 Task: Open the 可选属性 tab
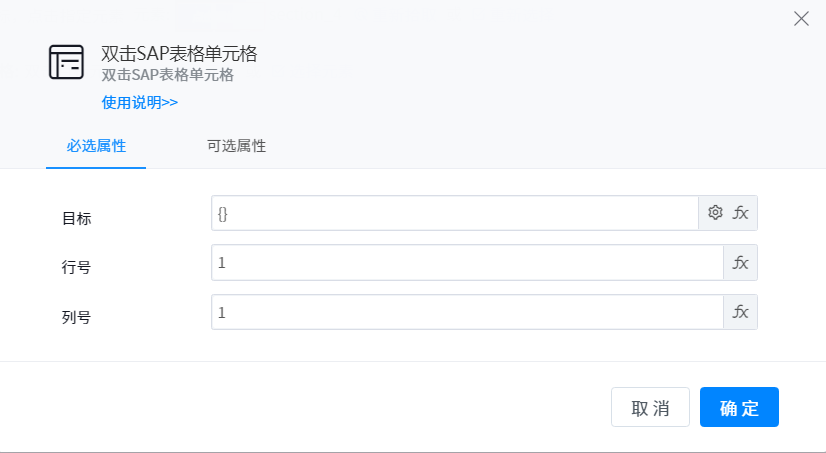(236, 146)
